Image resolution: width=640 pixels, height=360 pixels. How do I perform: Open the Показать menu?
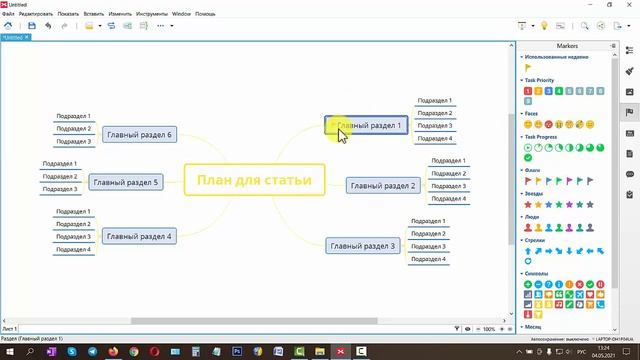(68, 14)
